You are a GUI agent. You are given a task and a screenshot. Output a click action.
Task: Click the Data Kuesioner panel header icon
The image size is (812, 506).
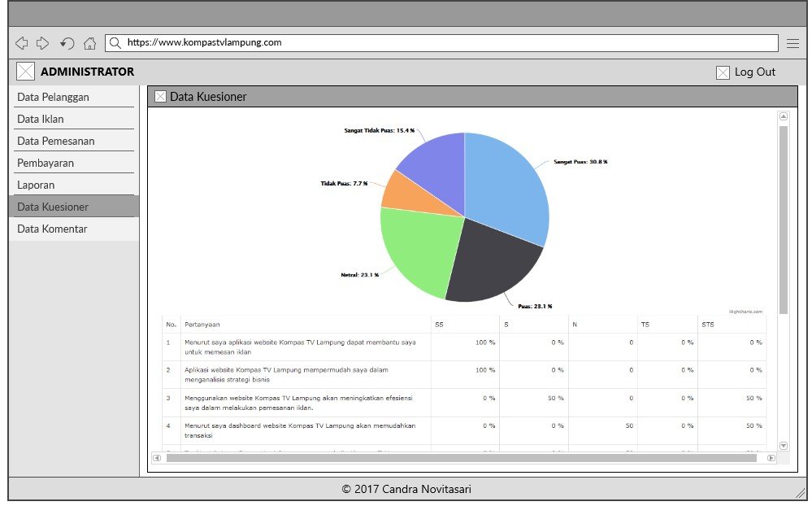pos(160,97)
